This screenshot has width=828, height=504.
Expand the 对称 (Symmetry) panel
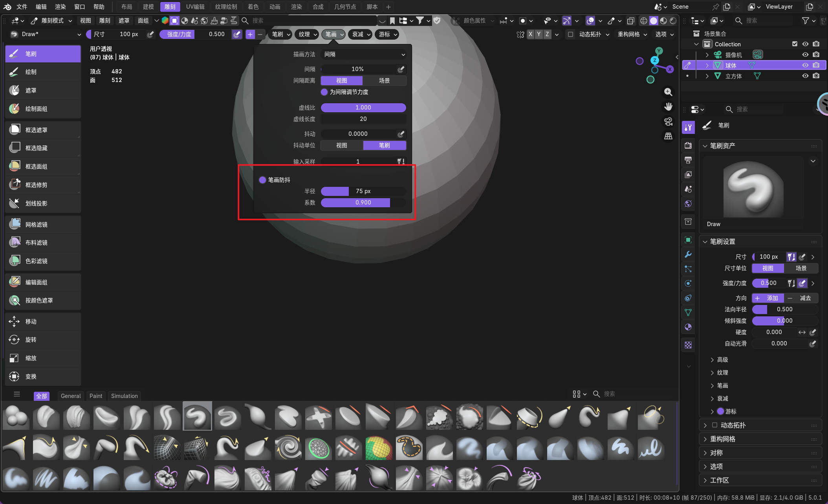716,453
